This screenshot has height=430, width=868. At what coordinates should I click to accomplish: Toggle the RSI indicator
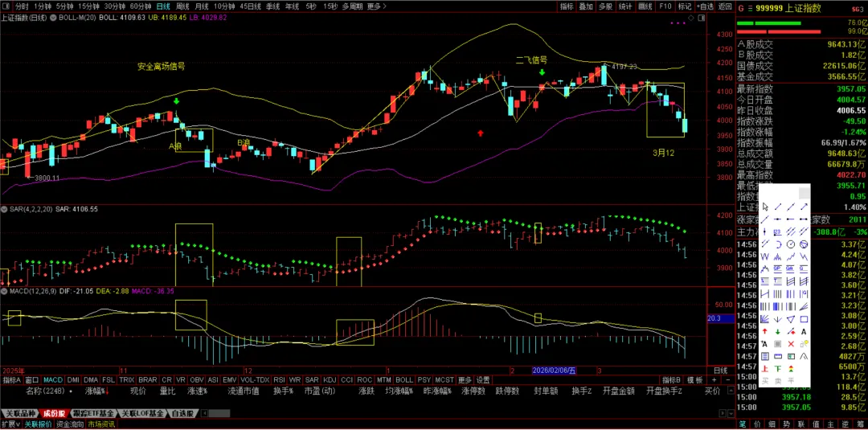[279, 380]
